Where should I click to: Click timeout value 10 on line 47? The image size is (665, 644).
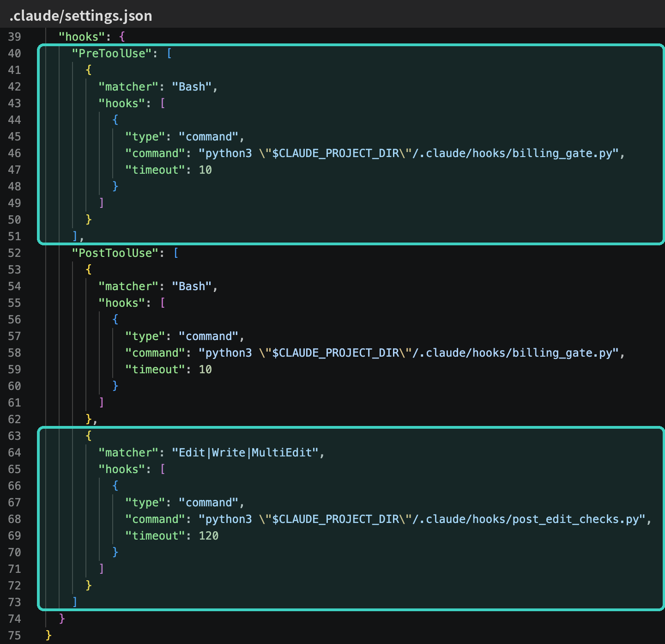[x=205, y=170]
